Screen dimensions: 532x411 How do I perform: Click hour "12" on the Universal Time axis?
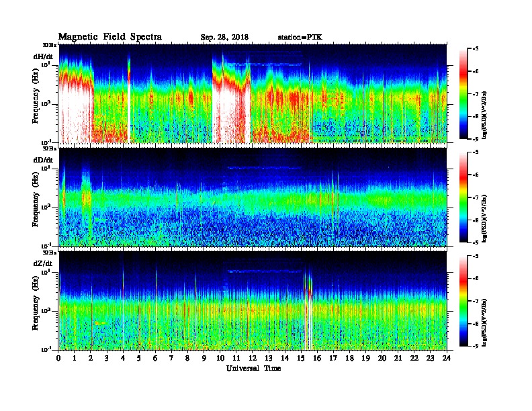click(253, 358)
